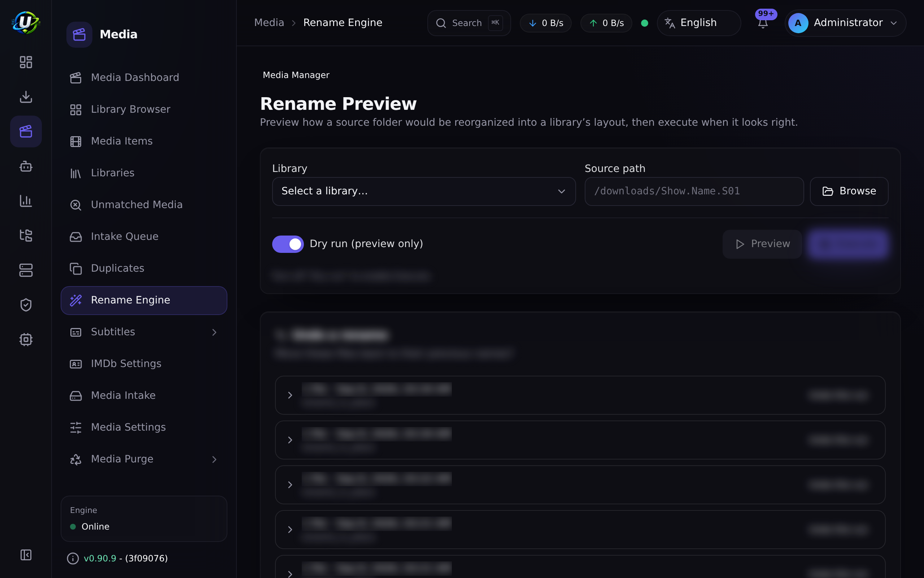Image resolution: width=924 pixels, height=578 pixels.
Task: Click the Source path input field
Action: coord(694,191)
